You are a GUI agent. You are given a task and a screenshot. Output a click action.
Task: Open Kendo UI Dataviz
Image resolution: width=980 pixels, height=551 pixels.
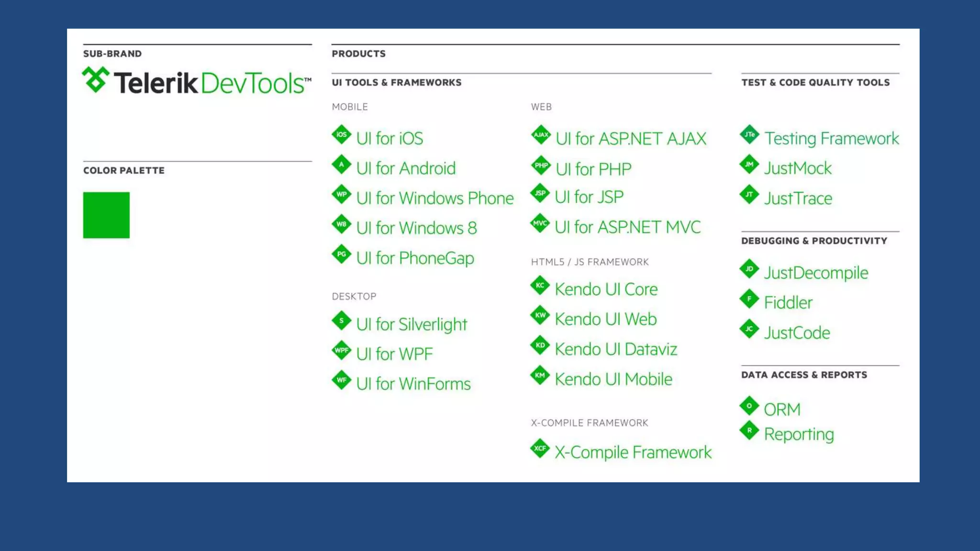point(616,349)
